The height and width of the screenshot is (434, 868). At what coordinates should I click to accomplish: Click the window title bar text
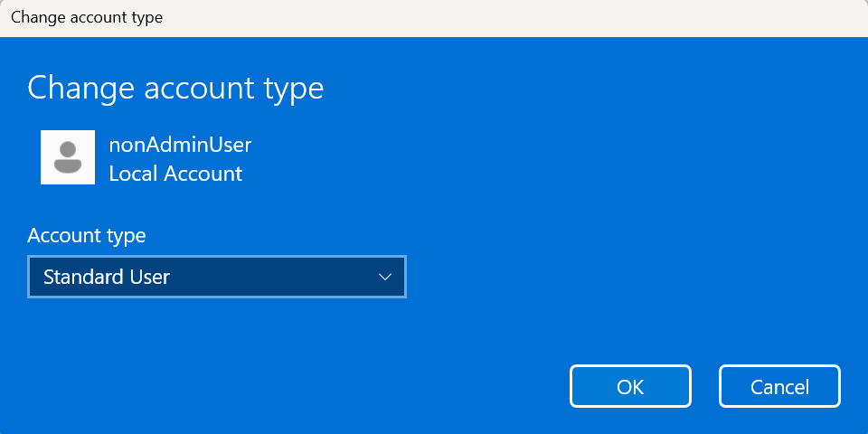tap(87, 17)
